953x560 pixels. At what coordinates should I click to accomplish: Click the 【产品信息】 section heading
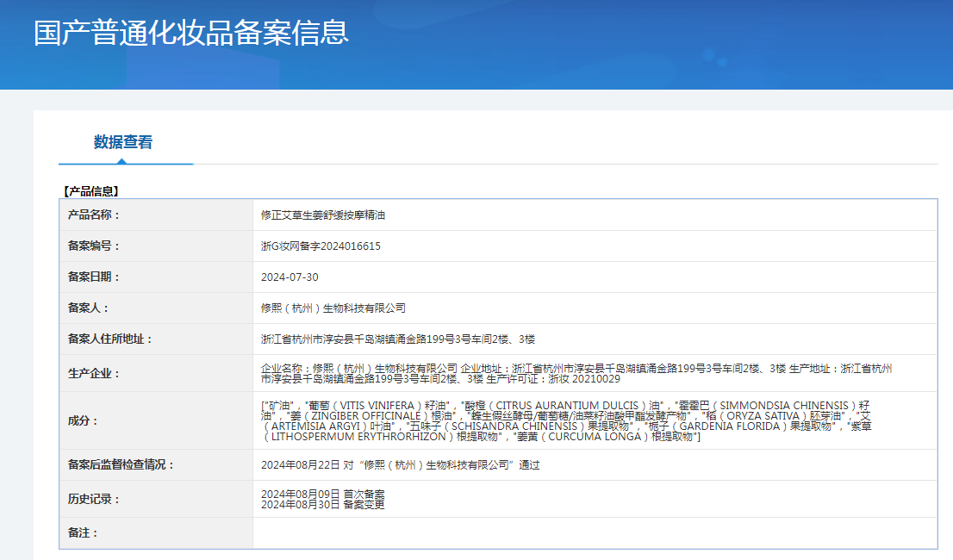point(90,191)
